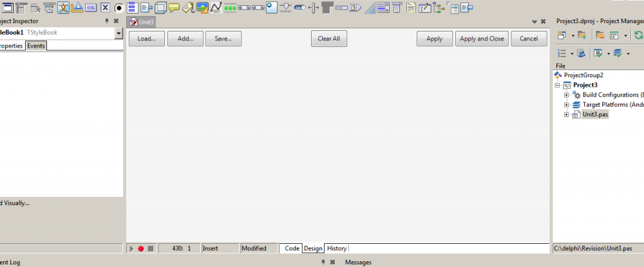
Task: Click the Save... style button
Action: click(x=223, y=39)
